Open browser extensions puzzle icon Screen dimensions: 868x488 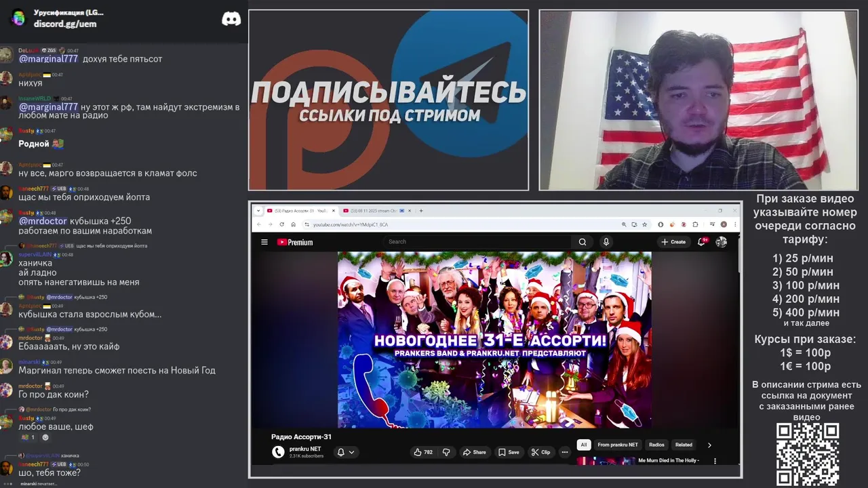pyautogui.click(x=695, y=224)
